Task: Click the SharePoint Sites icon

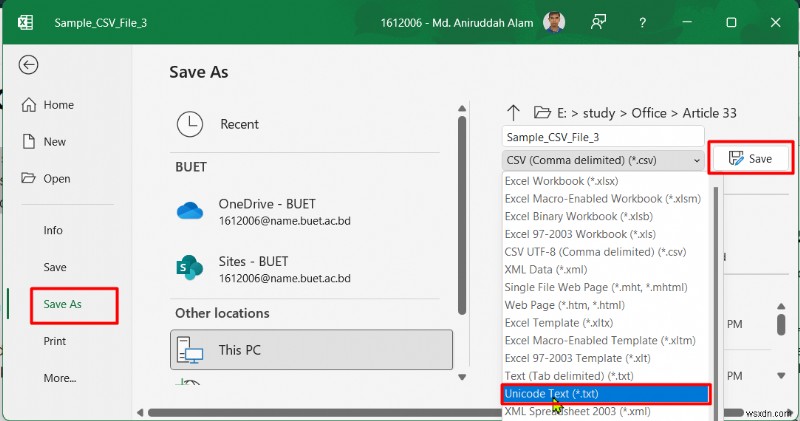Action: click(x=189, y=267)
